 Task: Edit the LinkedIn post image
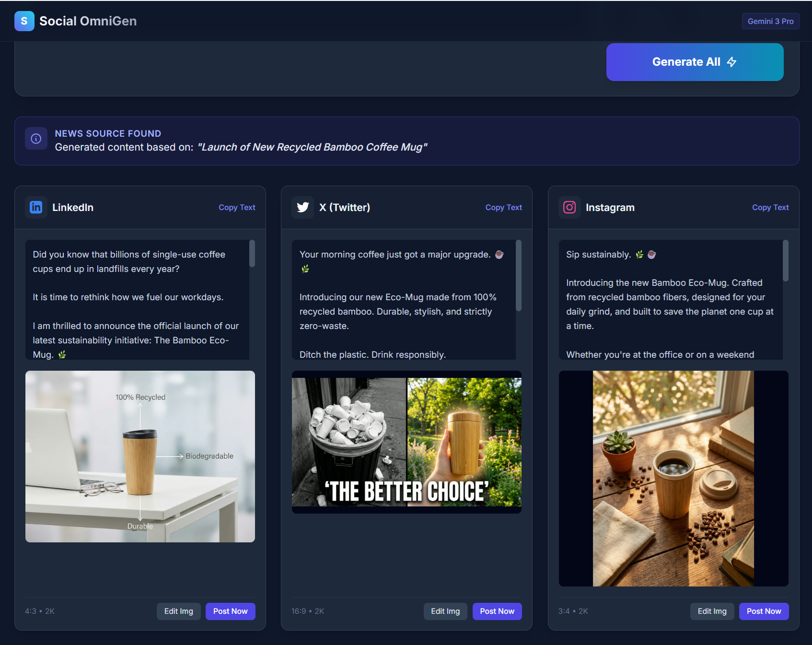[179, 611]
